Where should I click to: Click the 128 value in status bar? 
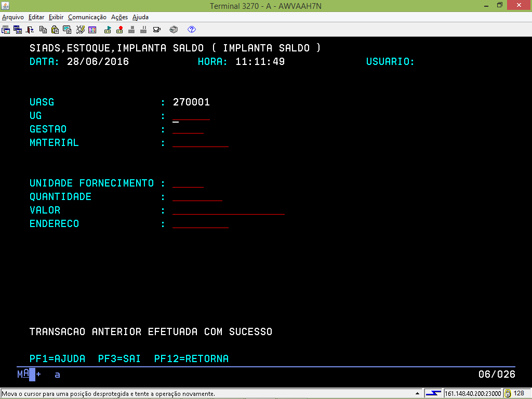(x=519, y=394)
